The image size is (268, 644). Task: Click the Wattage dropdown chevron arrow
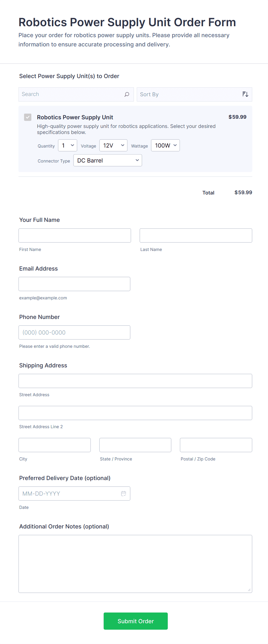coord(175,145)
